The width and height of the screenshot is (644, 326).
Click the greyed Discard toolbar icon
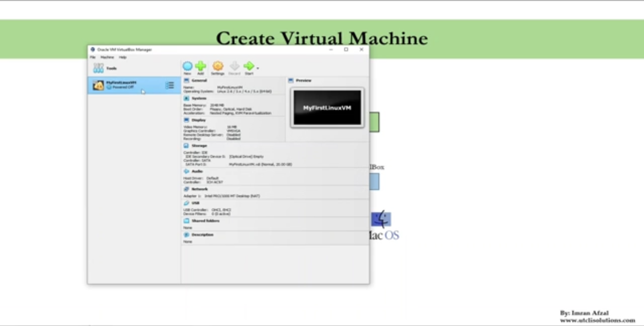coord(234,66)
